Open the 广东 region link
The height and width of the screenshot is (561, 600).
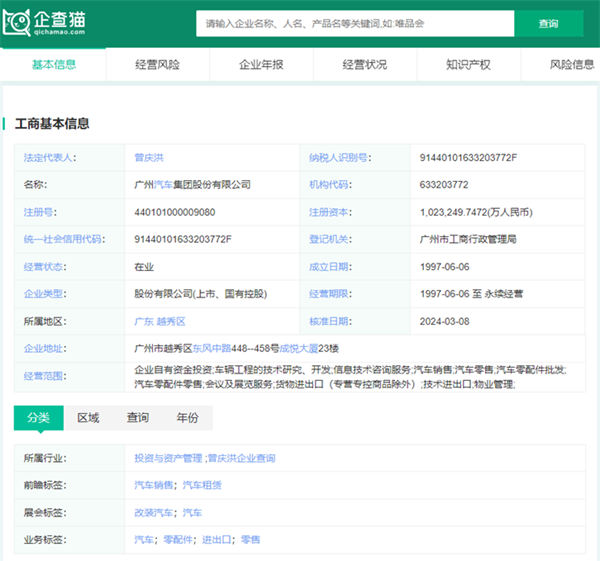[144, 321]
